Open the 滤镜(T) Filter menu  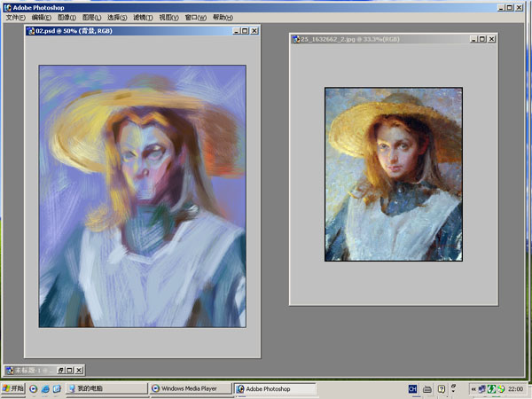click(x=143, y=18)
